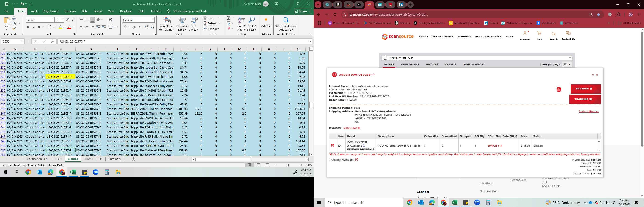Toggle Underline formatting in Excel
This screenshot has height=207, width=644.
point(39,27)
